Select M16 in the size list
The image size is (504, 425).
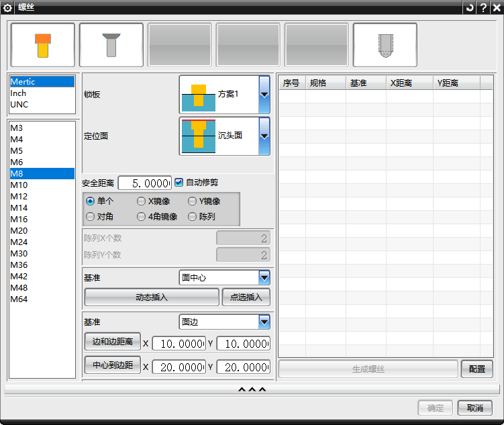click(x=42, y=220)
